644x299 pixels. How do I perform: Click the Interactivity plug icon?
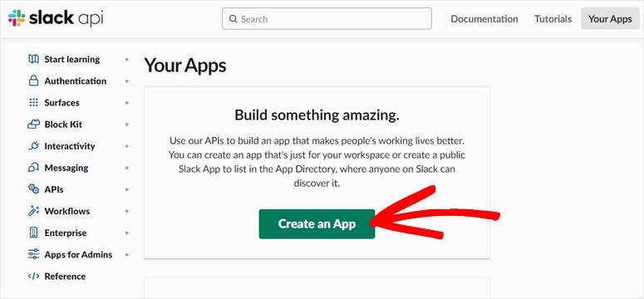coord(33,146)
